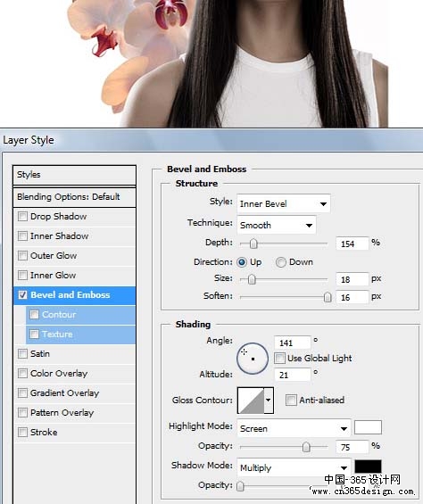
Task: Expand the Shadow Mode Multiply dropdown
Action: point(294,467)
